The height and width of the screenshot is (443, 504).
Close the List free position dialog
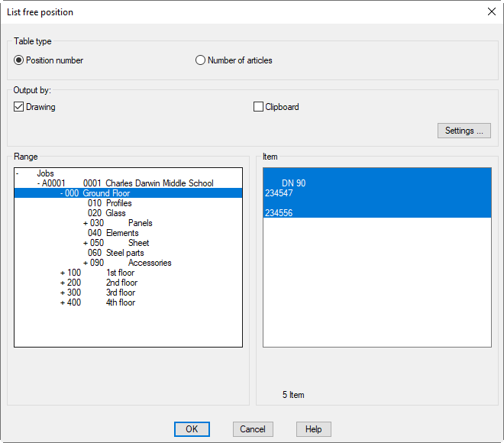point(491,11)
